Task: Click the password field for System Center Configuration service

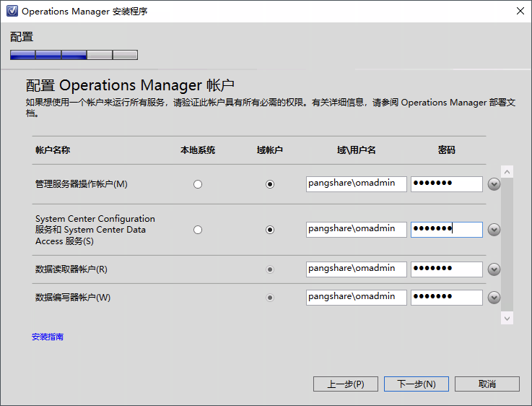Action: [447, 230]
